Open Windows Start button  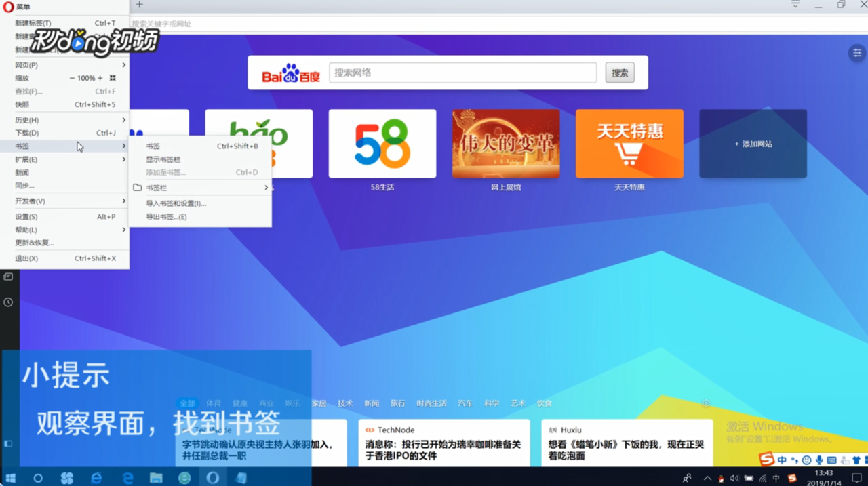pyautogui.click(x=10, y=478)
